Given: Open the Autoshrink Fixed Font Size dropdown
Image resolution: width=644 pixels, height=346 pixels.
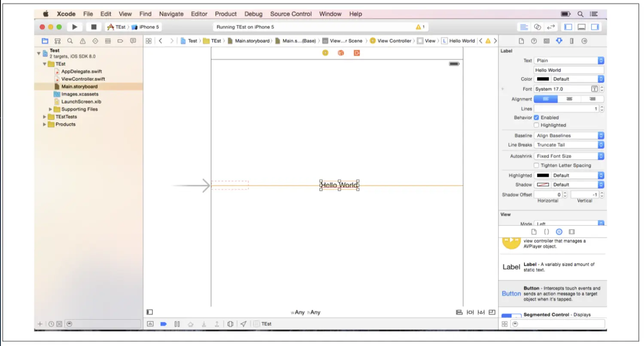Looking at the screenshot, I should [569, 156].
